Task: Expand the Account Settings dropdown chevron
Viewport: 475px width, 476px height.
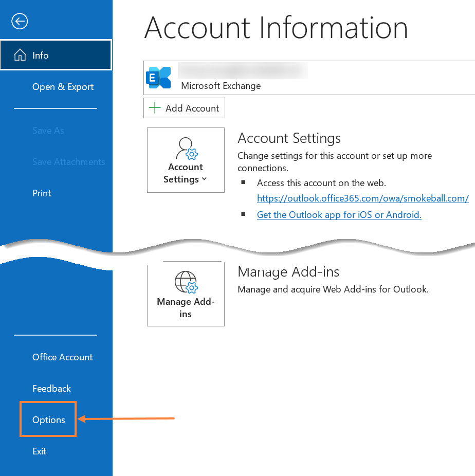Action: coord(205,179)
